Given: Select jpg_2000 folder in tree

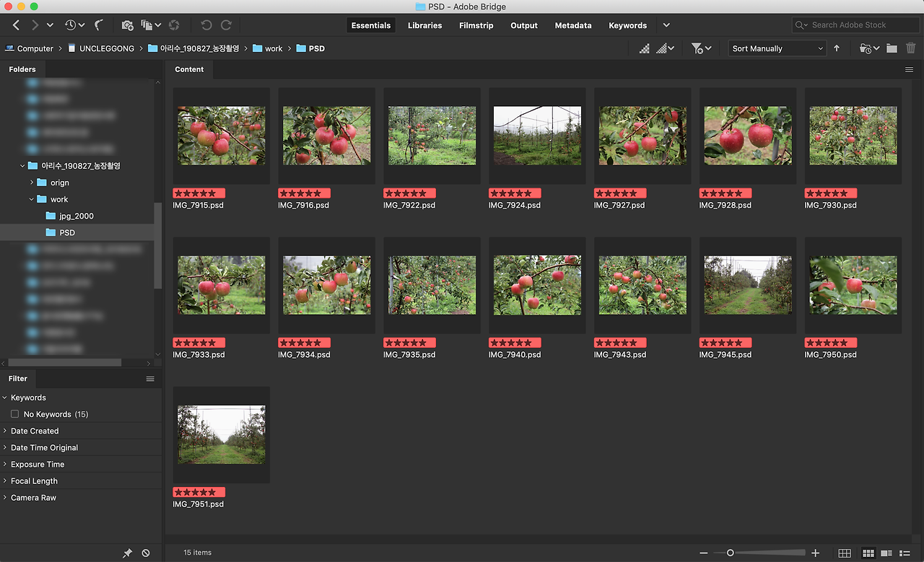Looking at the screenshot, I should tap(77, 216).
